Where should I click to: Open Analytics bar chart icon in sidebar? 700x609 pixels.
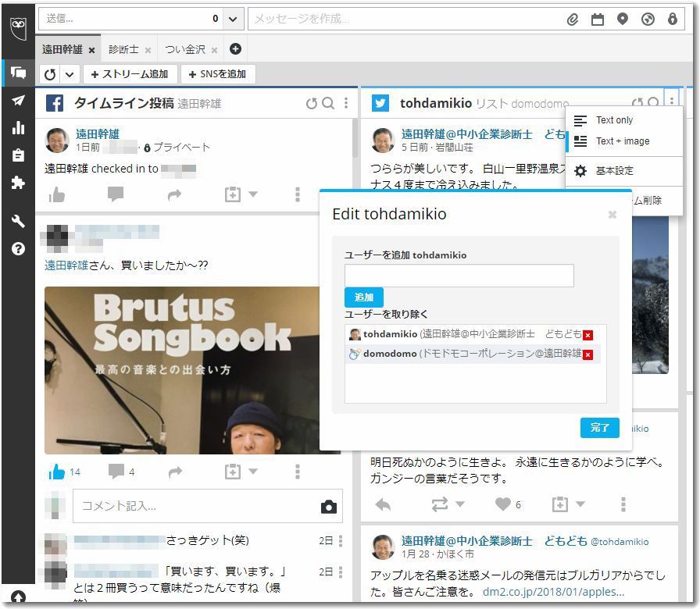tap(18, 128)
